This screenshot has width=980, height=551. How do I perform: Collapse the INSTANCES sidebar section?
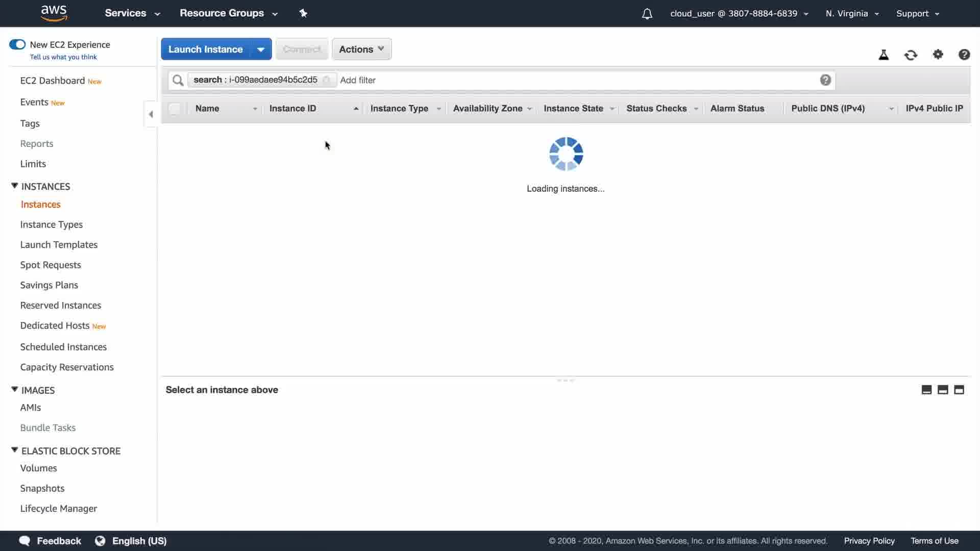15,186
